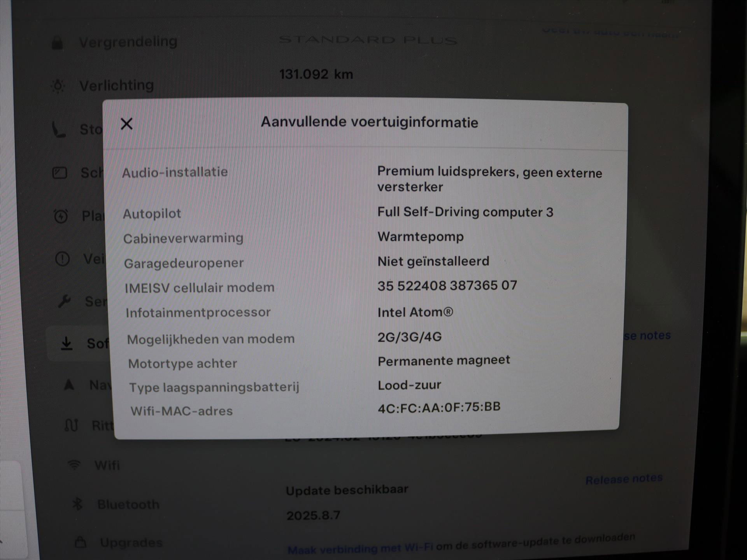The height and width of the screenshot is (560, 747).
Task: Select the Verlichting sun icon
Action: coord(58,86)
